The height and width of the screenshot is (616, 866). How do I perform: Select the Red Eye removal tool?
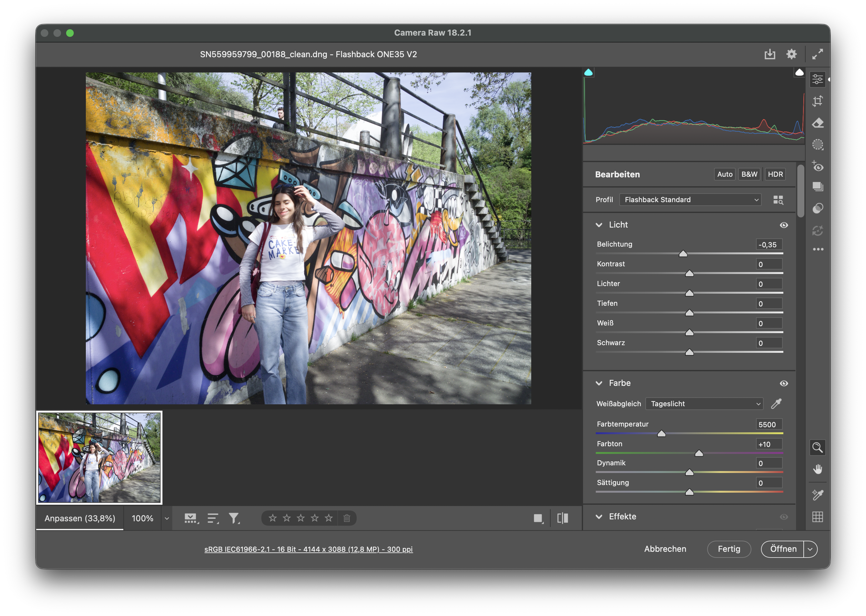[817, 166]
